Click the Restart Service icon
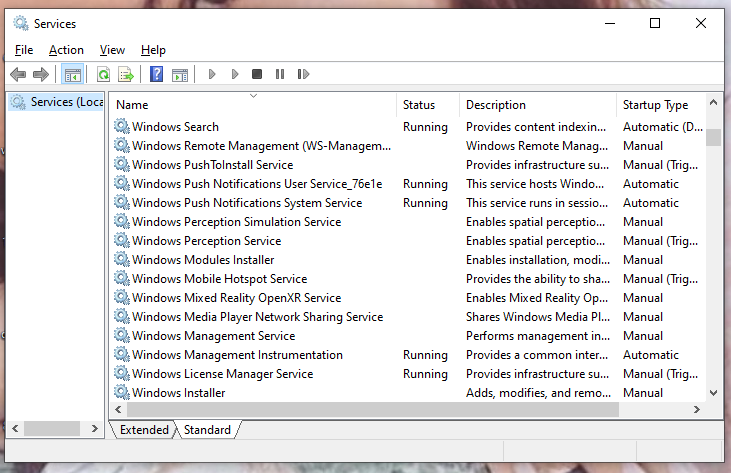The width and height of the screenshot is (731, 473). point(303,74)
